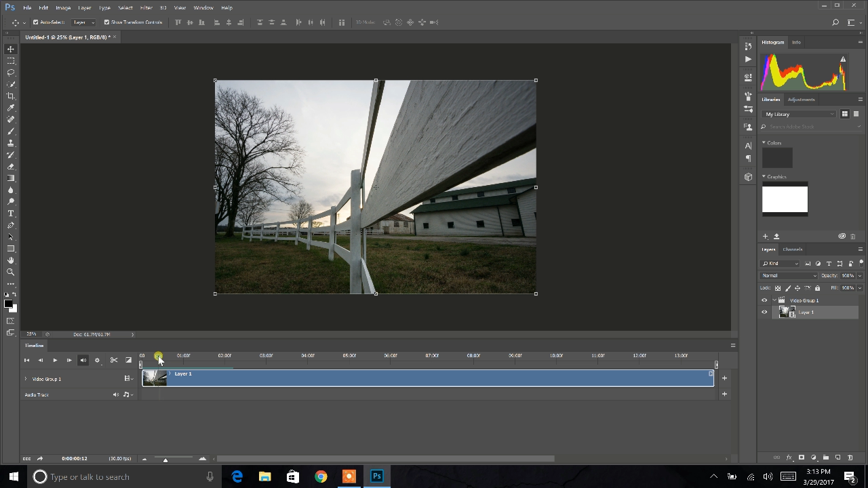
Task: Expand Video Group 1 timeline track
Action: click(26, 379)
